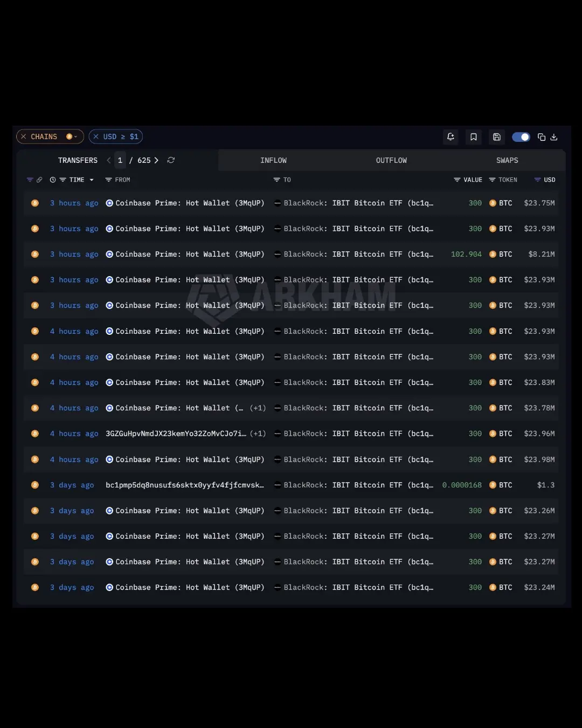Toggle the blue switch in toolbar
This screenshot has width=582, height=728.
521,137
